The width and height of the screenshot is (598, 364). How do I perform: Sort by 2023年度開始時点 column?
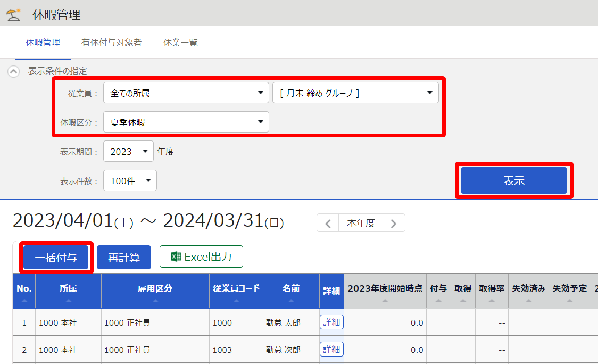click(385, 291)
